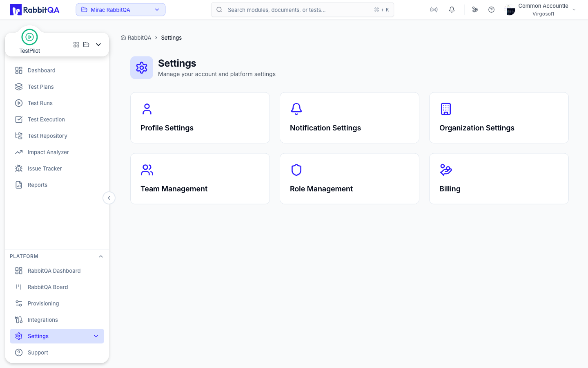588x368 pixels.
Task: Open Issue Tracker in the sidebar
Action: pyautogui.click(x=57, y=168)
